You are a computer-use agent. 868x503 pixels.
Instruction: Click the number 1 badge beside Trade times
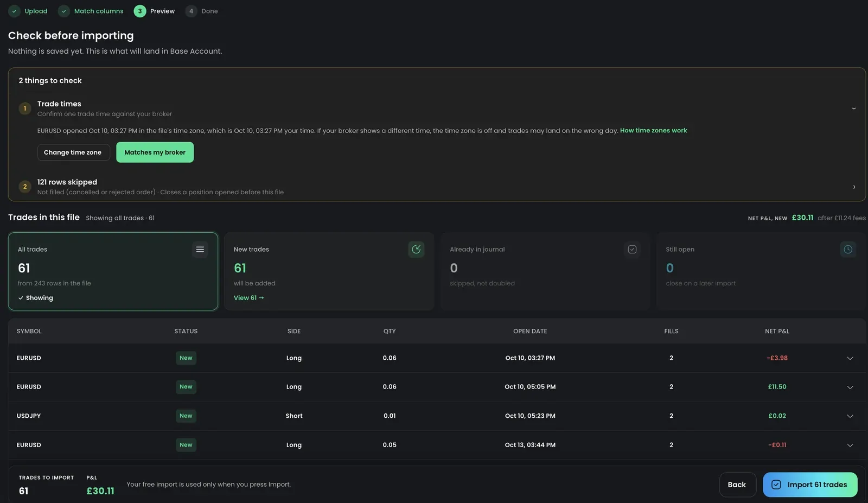pos(25,109)
